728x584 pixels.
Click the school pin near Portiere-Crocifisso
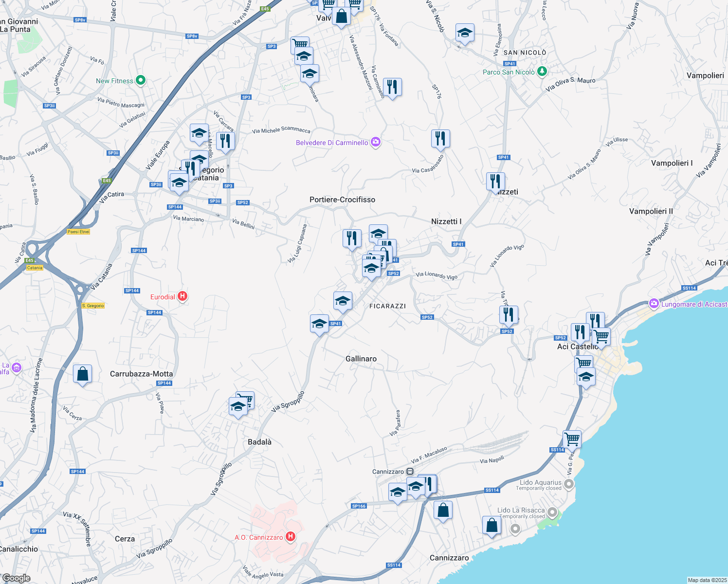tap(378, 233)
